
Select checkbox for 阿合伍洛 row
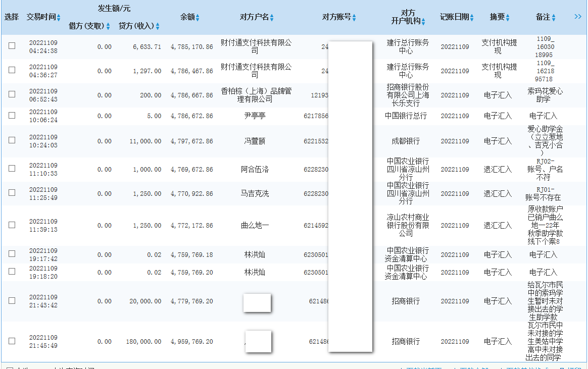tap(12, 169)
